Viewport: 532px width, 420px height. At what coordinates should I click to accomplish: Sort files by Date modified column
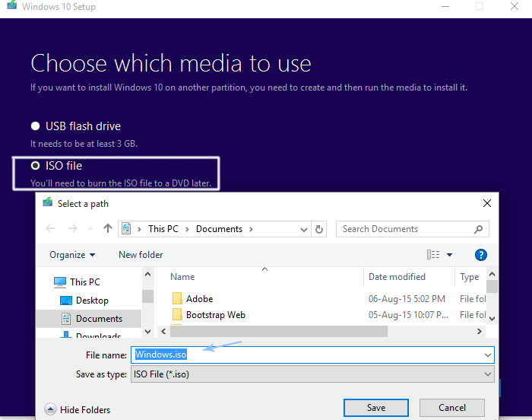(397, 277)
